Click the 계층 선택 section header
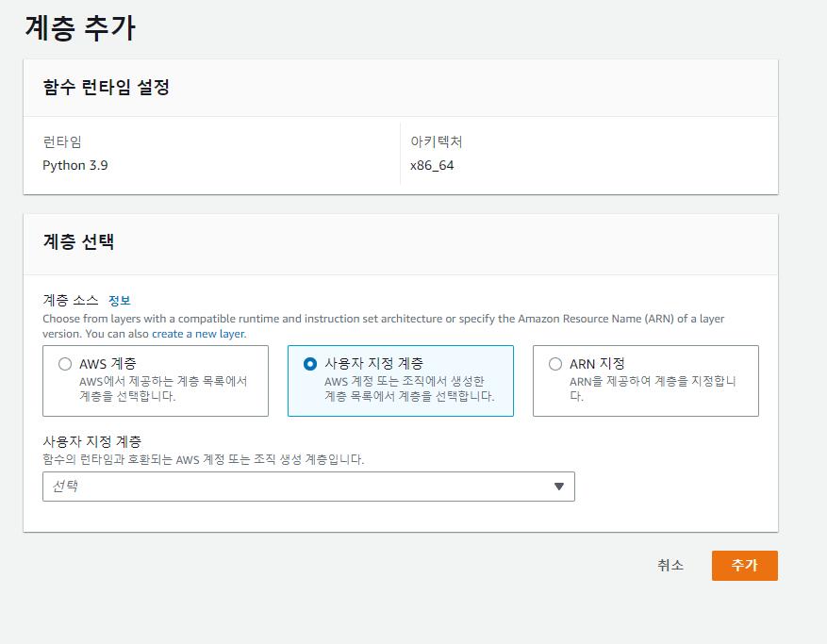The image size is (827, 644). 78,241
